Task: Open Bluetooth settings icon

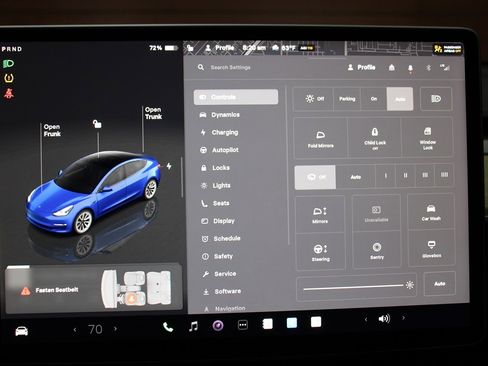Action: tap(429, 68)
